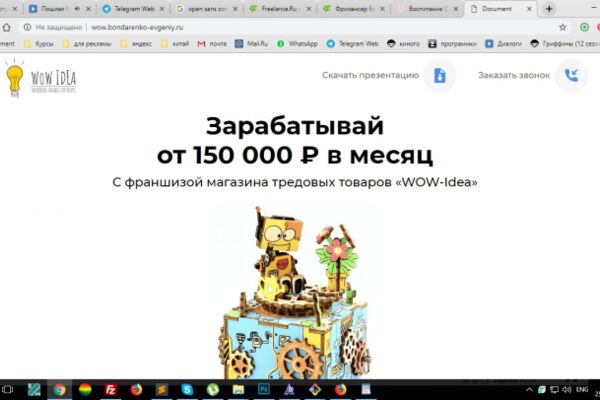This screenshot has height=400, width=600.
Task: Open the Telegram Web bookmark
Action: tap(352, 44)
